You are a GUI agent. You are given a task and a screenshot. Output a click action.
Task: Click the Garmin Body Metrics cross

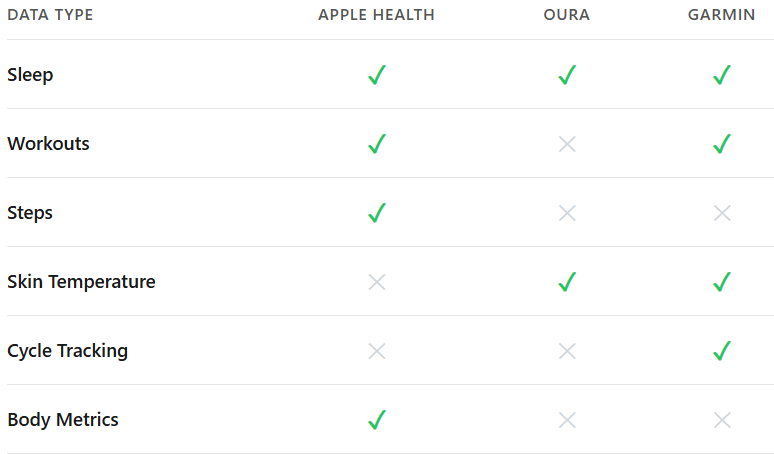tap(722, 420)
